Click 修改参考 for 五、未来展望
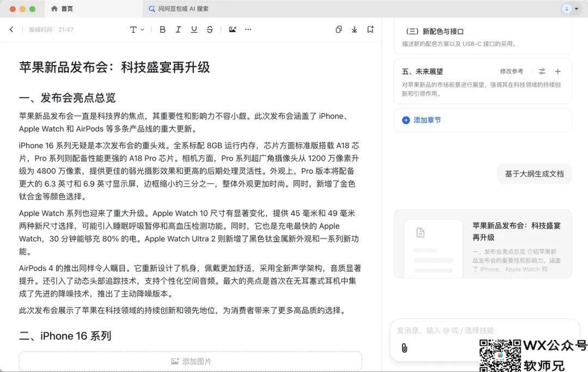Image resolution: width=588 pixels, height=372 pixels. coord(511,71)
